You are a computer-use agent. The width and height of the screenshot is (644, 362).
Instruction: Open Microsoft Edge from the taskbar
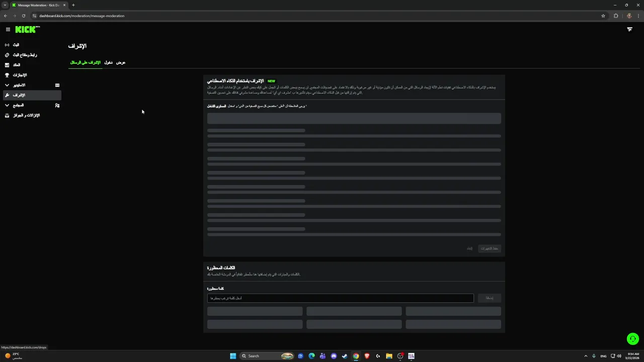coord(311,356)
